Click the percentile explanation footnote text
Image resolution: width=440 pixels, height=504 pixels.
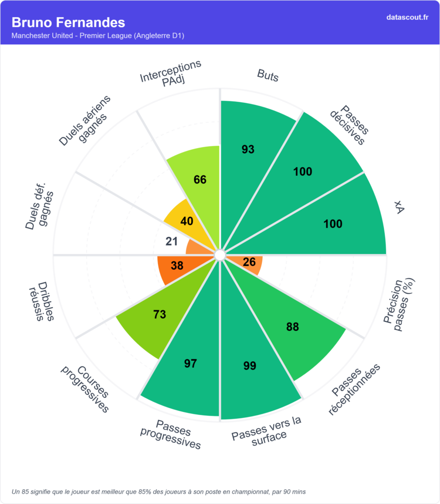[158, 491]
